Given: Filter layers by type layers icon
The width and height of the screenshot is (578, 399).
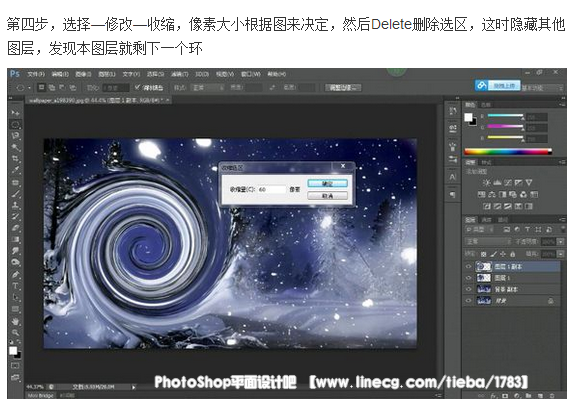Looking at the screenshot, I should click(527, 229).
